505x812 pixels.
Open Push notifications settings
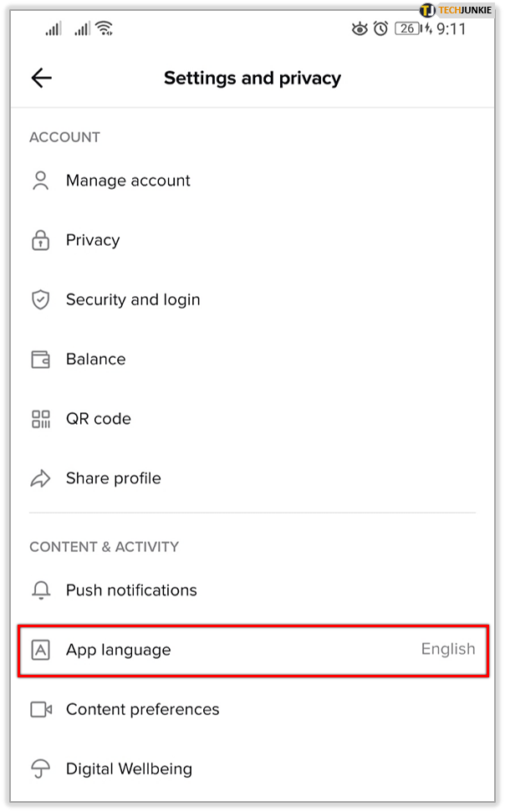(131, 590)
